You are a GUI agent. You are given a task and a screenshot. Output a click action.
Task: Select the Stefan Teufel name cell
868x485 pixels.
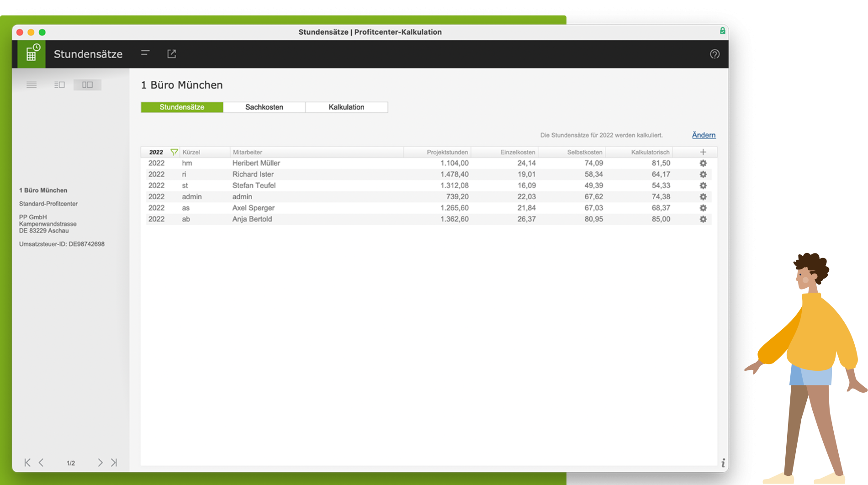coord(254,185)
